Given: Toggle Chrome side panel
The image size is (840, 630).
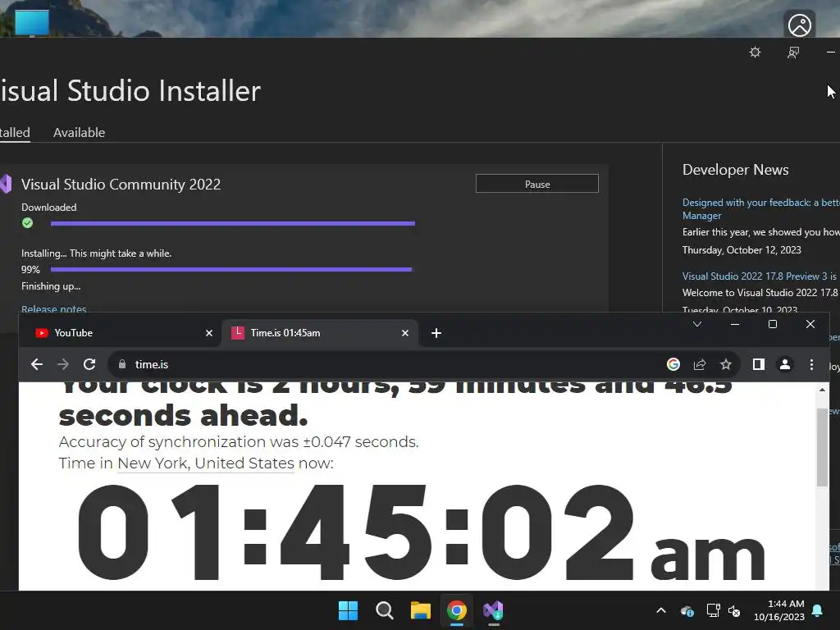Looking at the screenshot, I should point(759,364).
